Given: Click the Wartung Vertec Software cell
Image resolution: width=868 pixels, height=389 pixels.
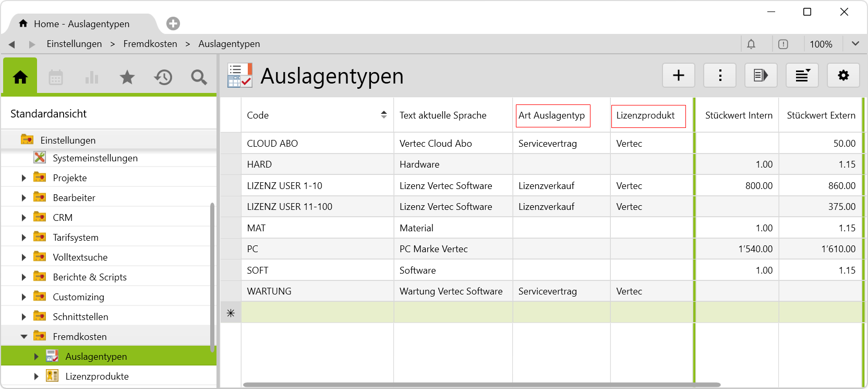Looking at the screenshot, I should point(453,291).
